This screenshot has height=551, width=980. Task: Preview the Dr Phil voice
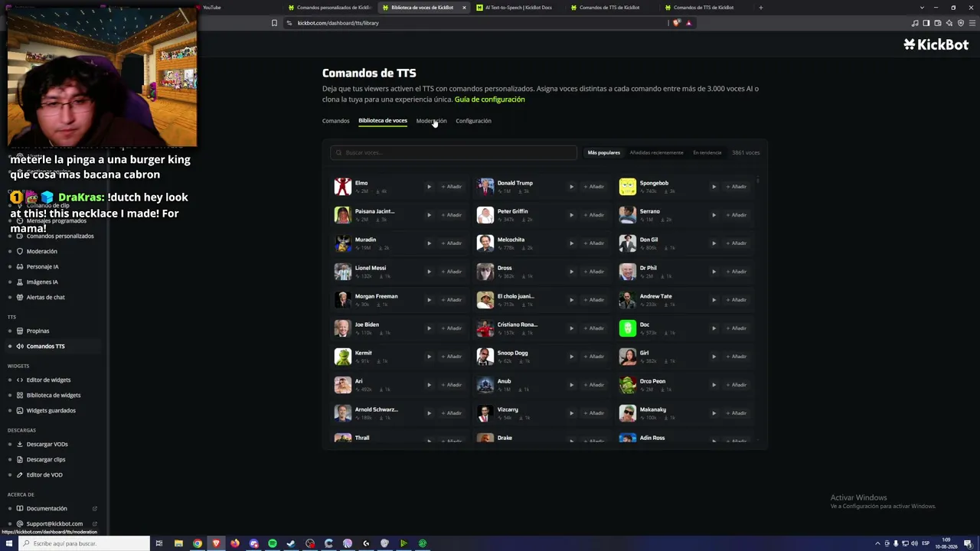click(714, 272)
